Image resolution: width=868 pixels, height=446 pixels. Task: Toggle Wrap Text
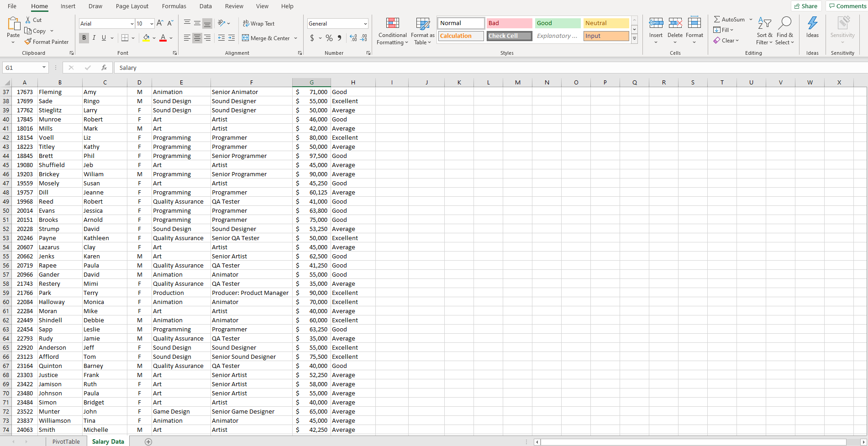pyautogui.click(x=258, y=23)
